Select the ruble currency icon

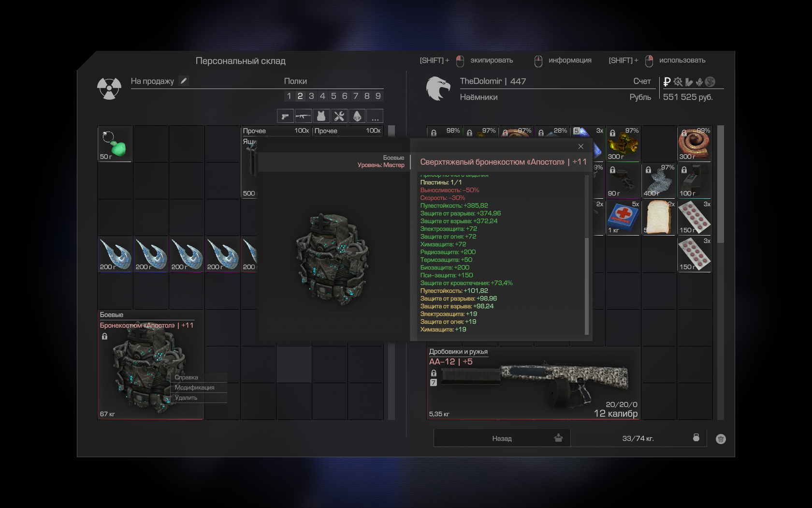[x=667, y=82]
